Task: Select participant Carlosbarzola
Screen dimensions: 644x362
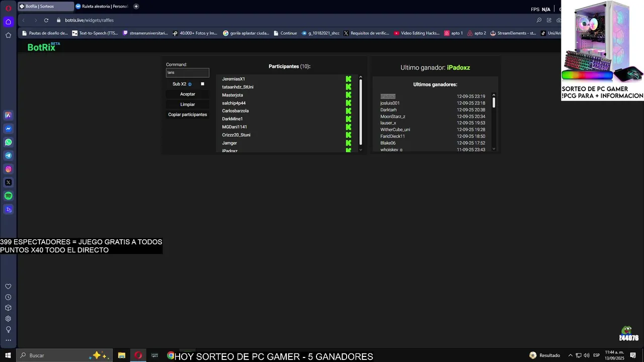Action: (x=235, y=111)
